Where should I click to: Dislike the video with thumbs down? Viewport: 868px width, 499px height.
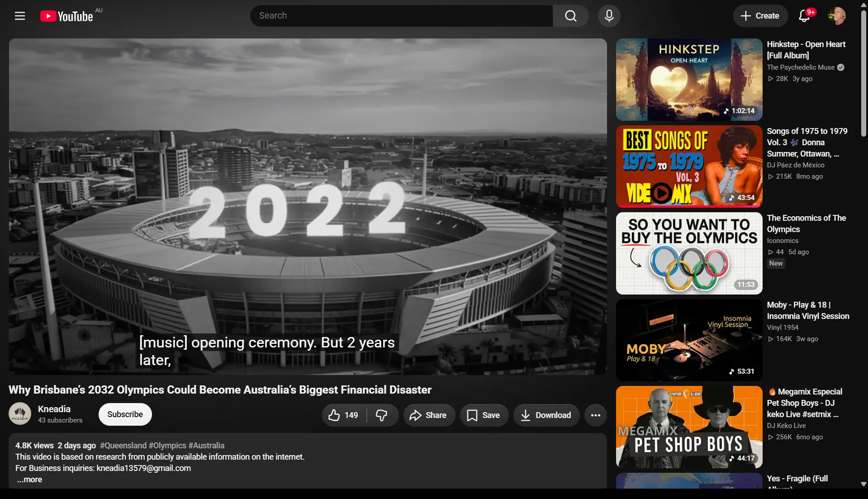pyautogui.click(x=382, y=415)
